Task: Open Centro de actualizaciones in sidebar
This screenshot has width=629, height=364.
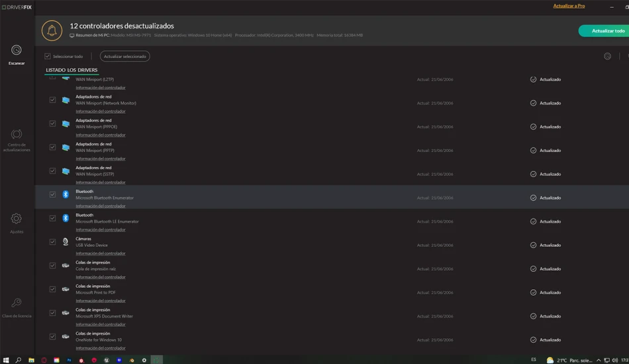Action: [x=17, y=140]
